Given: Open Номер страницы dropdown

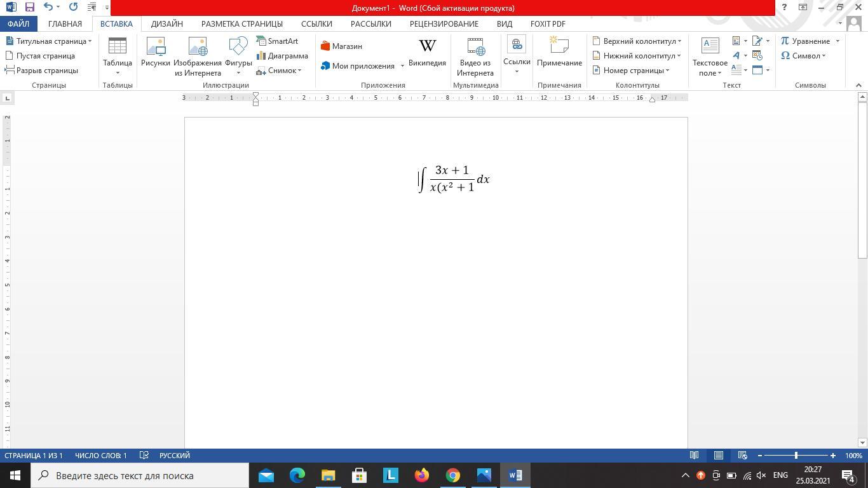Looking at the screenshot, I should click(x=631, y=70).
